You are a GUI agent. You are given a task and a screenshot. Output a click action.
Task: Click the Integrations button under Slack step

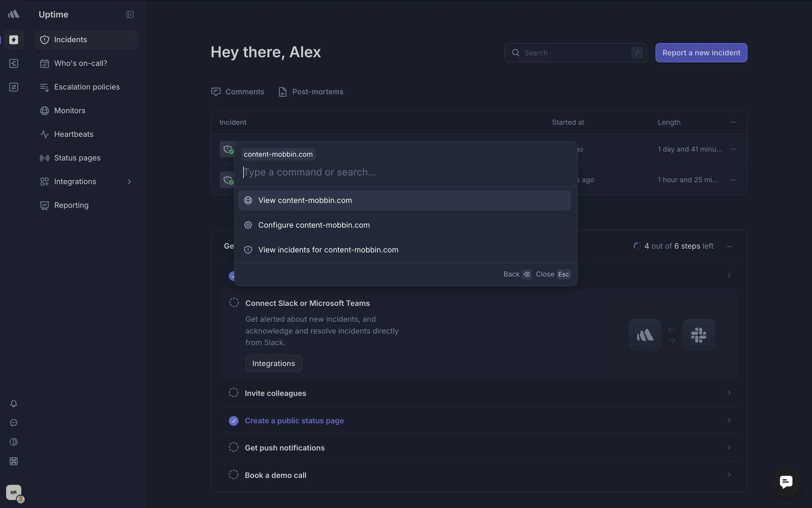coord(274,364)
